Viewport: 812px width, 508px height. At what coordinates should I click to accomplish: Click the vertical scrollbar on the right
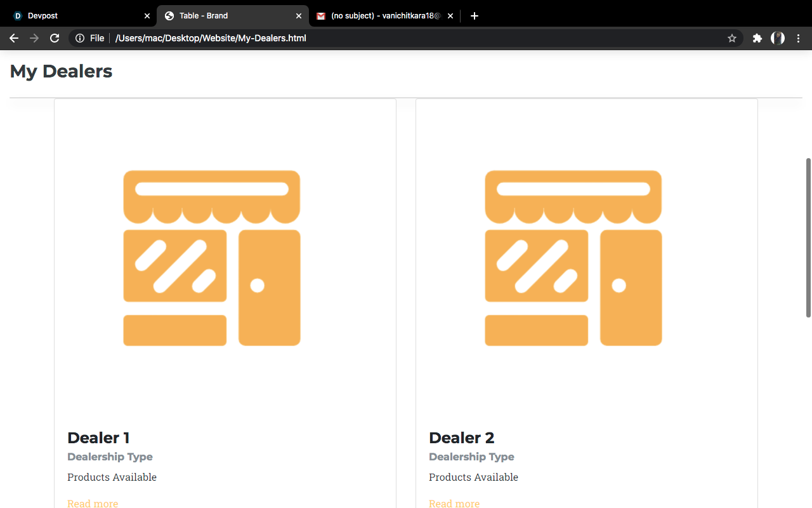coord(808,235)
